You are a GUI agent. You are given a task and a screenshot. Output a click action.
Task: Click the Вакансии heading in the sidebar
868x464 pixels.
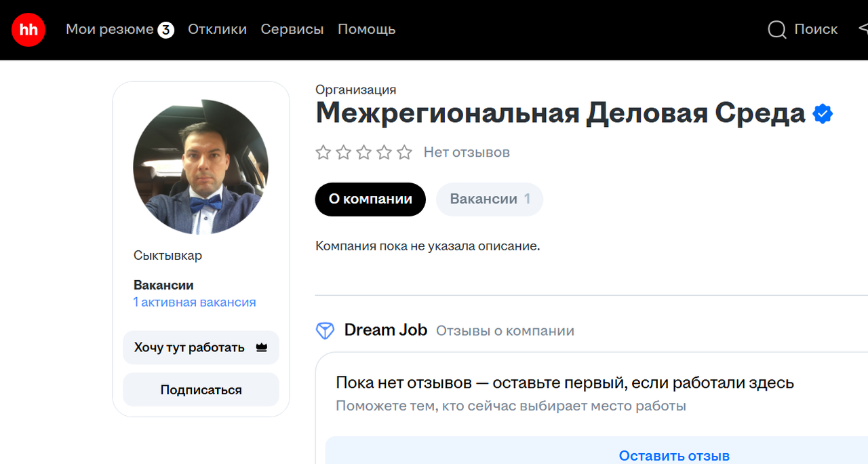click(x=163, y=286)
